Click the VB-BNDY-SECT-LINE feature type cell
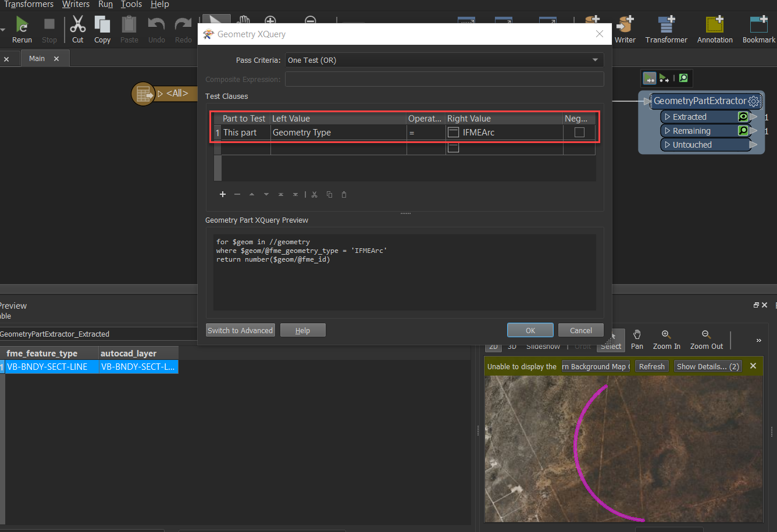777x532 pixels. (x=51, y=367)
